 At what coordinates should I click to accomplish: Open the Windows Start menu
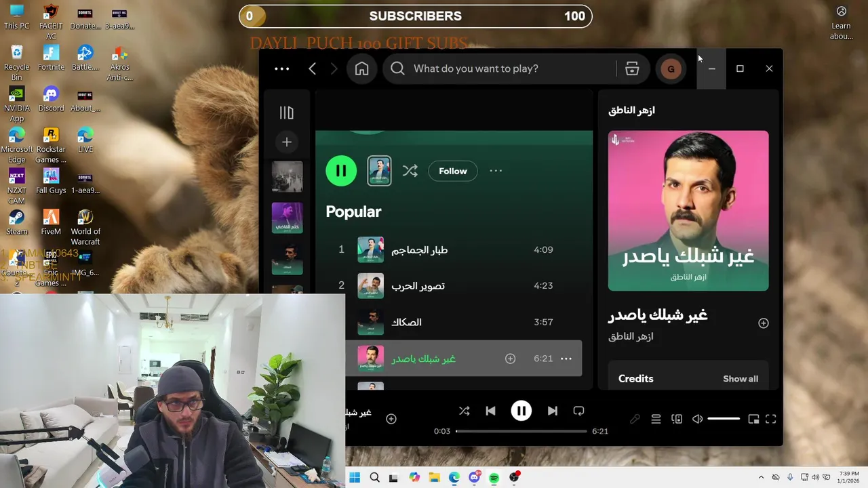pyautogui.click(x=355, y=478)
